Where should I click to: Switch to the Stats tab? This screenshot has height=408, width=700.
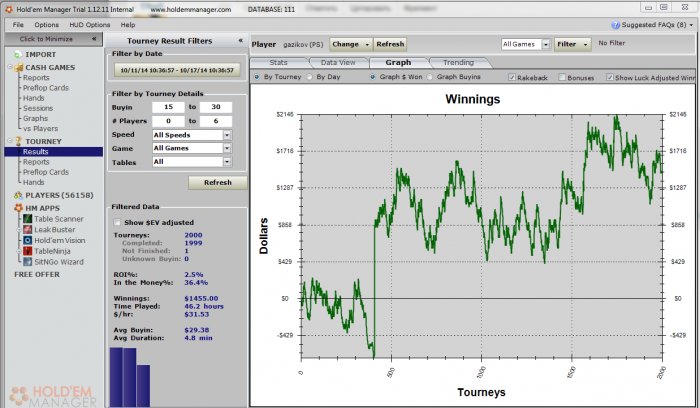click(x=279, y=62)
